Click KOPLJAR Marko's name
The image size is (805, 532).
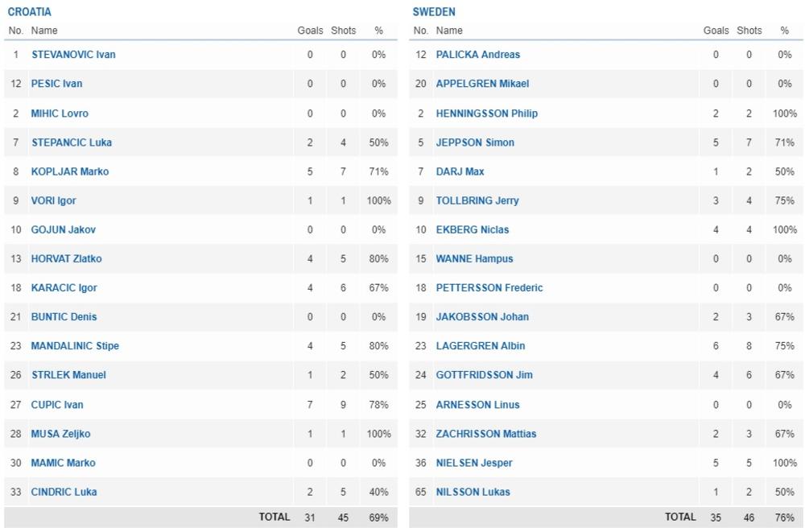click(70, 171)
